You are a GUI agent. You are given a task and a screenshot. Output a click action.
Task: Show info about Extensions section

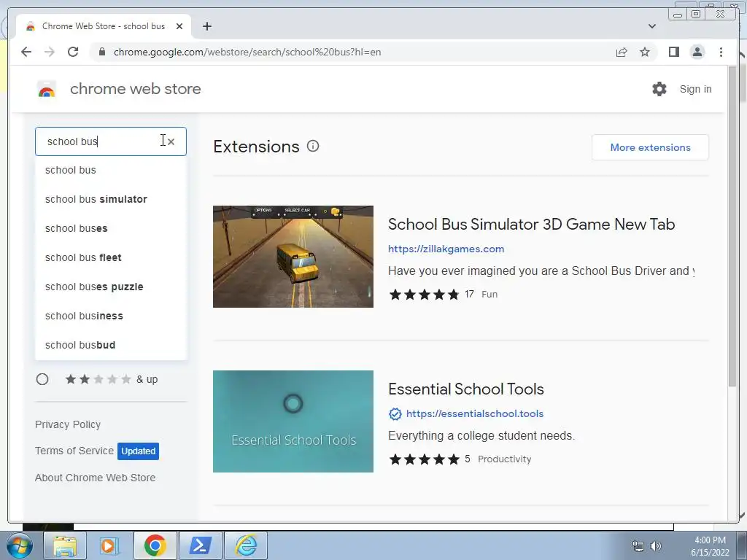pos(312,146)
